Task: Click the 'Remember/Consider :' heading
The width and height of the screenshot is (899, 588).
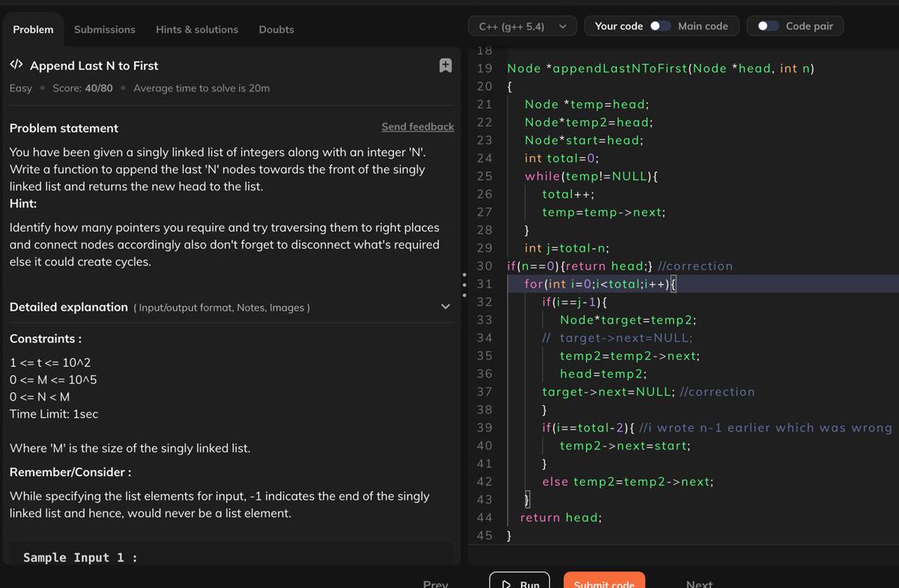Action: coord(70,472)
